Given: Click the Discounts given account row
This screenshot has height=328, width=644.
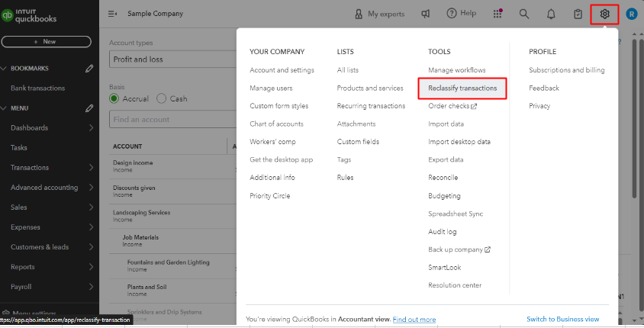Looking at the screenshot, I should [x=172, y=191].
